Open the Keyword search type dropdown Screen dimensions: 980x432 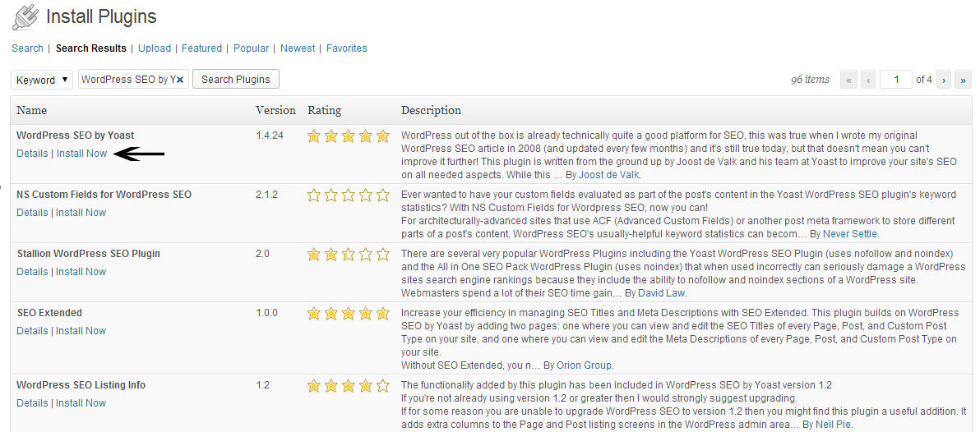42,80
